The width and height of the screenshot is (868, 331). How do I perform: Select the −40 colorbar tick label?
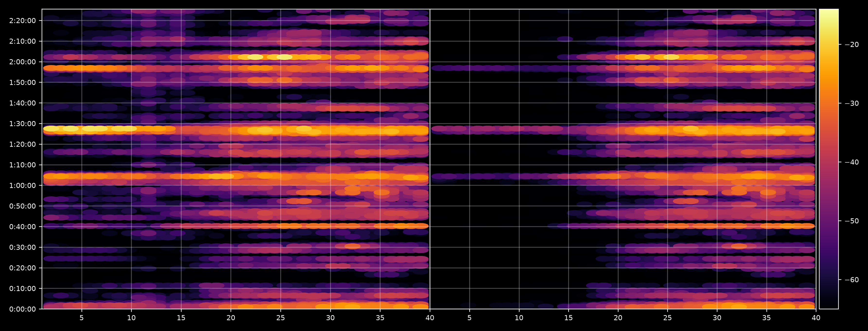pyautogui.click(x=852, y=162)
